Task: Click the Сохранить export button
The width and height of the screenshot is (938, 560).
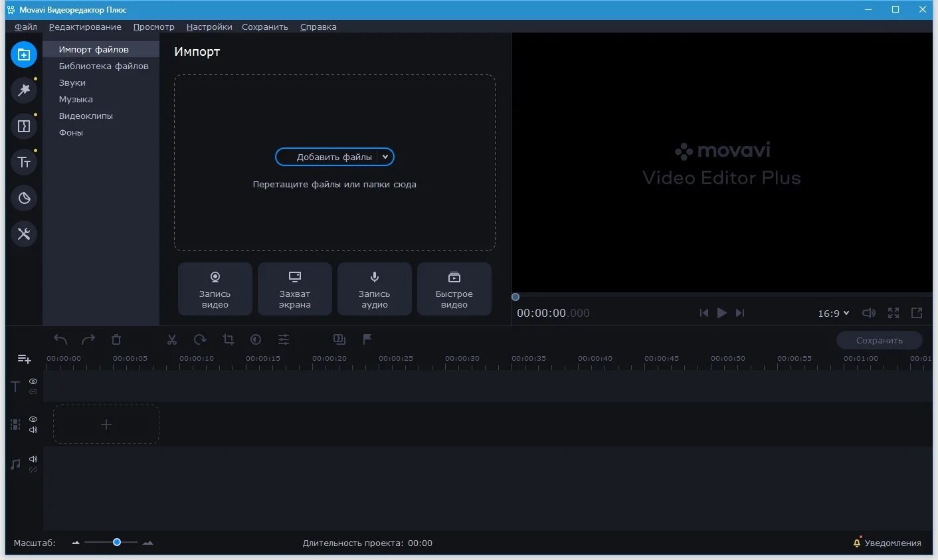Action: [880, 340]
